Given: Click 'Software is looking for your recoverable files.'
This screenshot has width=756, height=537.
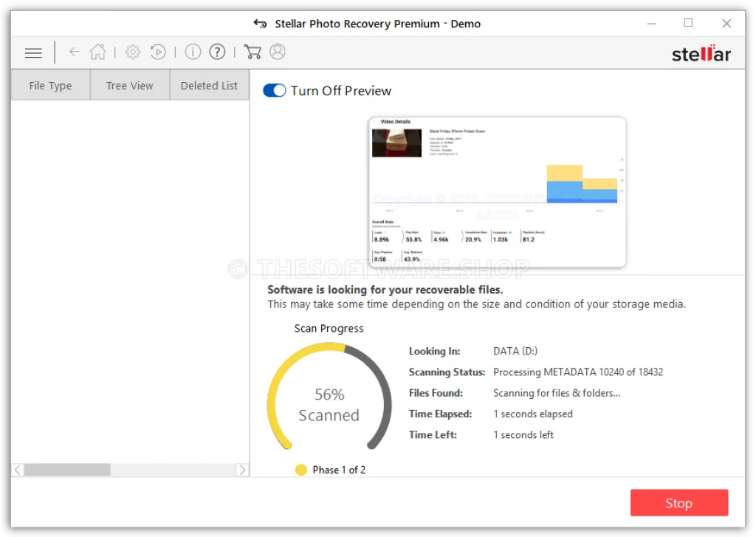Looking at the screenshot, I should 385,290.
